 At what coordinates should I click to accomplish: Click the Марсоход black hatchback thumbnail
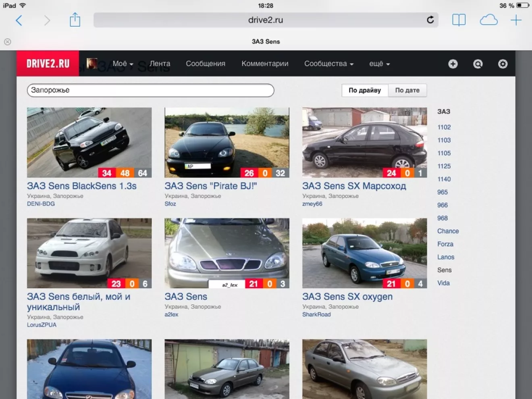(x=364, y=142)
